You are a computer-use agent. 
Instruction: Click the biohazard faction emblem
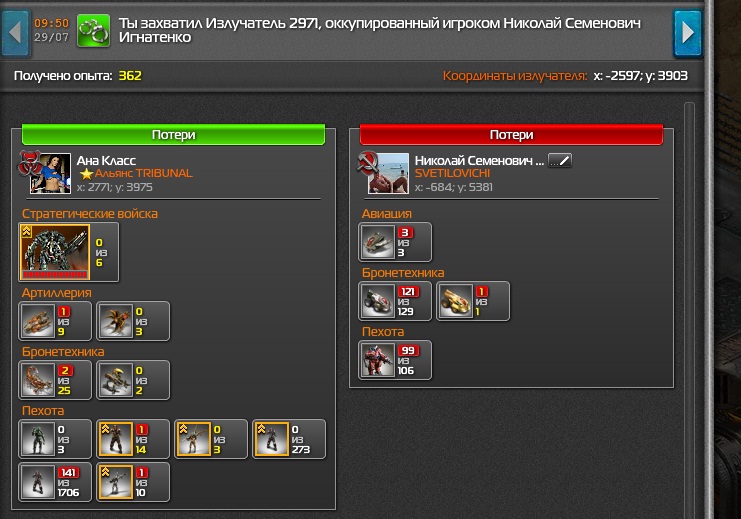[29, 163]
